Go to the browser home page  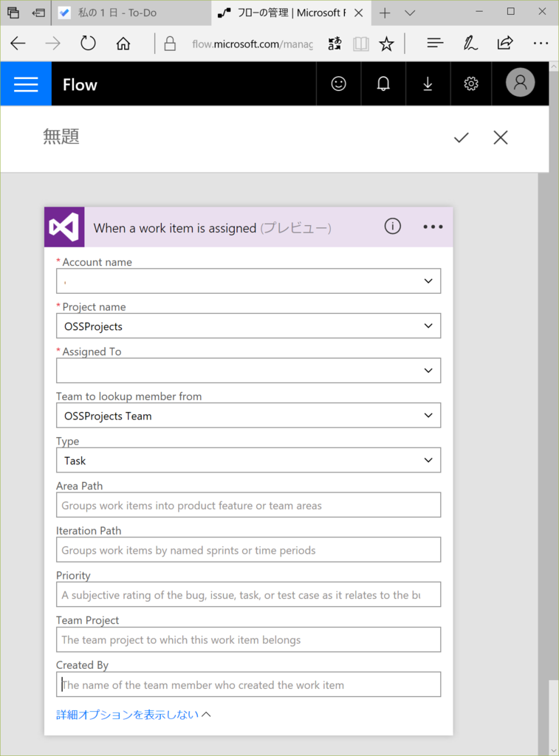point(123,44)
